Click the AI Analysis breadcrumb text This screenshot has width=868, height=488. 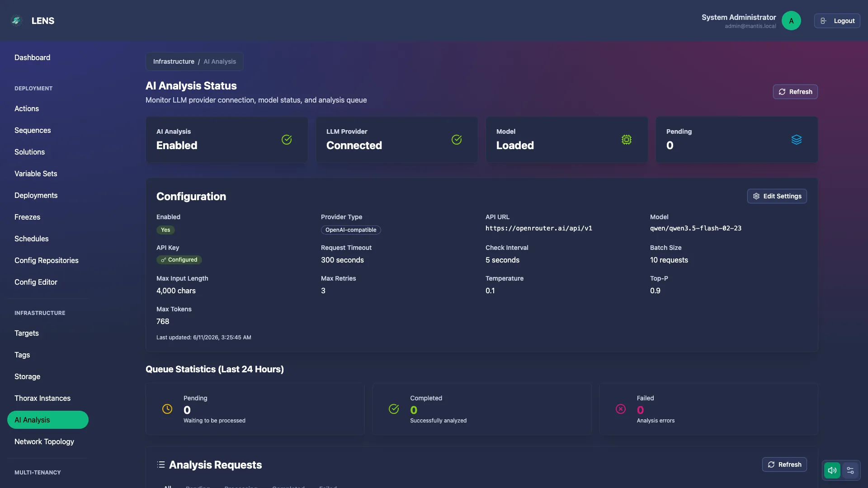coord(220,61)
